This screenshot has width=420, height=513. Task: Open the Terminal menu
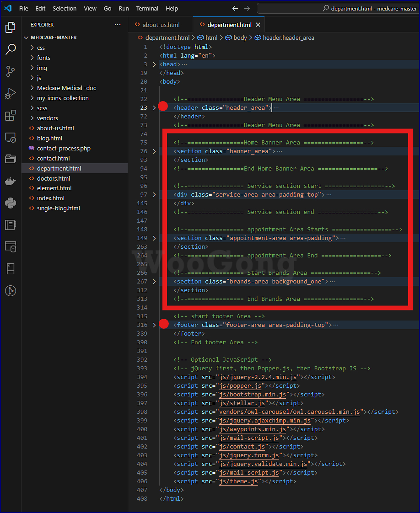147,9
